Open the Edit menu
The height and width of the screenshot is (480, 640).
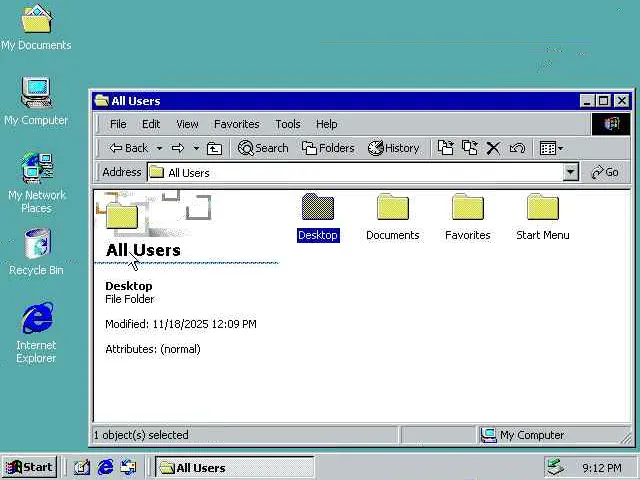[x=151, y=124]
